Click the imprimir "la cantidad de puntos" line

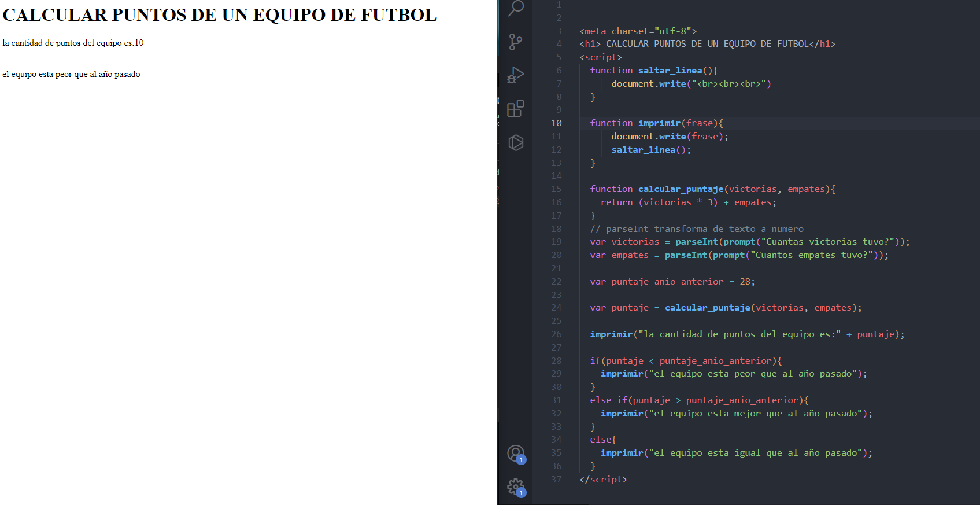(747, 334)
